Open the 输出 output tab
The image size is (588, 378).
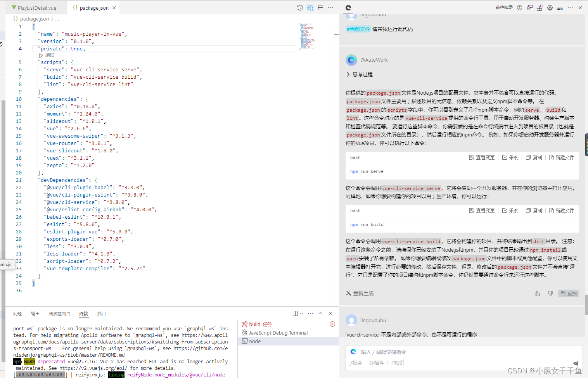click(x=35, y=314)
